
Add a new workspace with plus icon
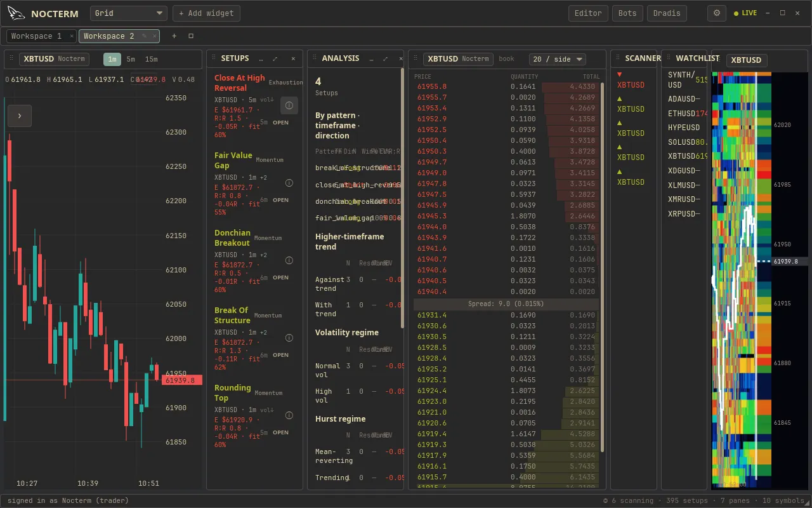[174, 36]
